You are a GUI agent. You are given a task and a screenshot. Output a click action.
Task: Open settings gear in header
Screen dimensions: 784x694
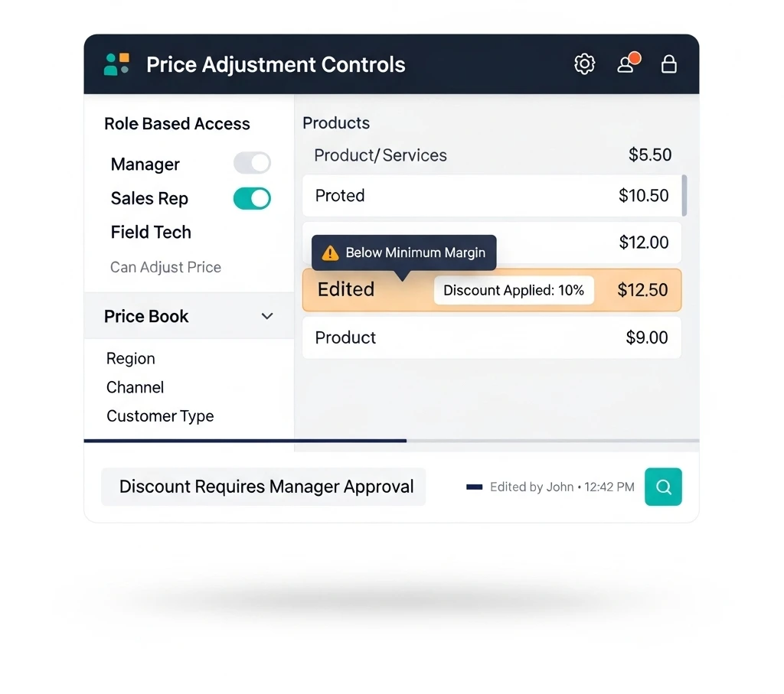point(584,64)
